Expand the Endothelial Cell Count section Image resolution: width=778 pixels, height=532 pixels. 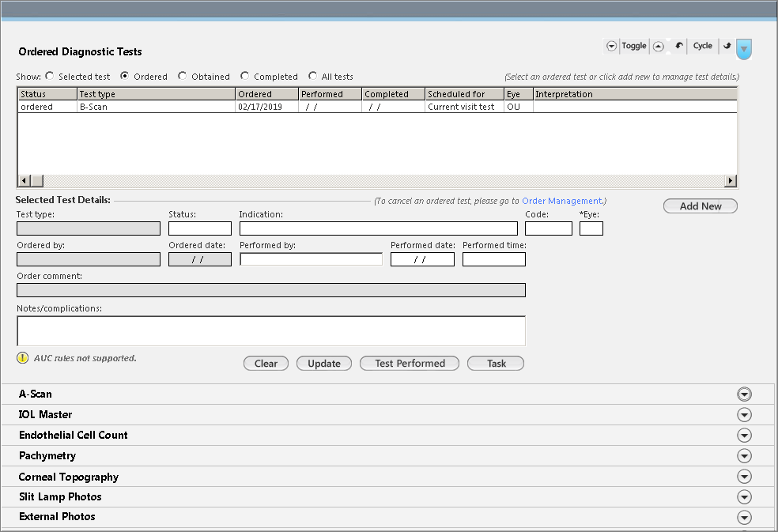coord(744,436)
